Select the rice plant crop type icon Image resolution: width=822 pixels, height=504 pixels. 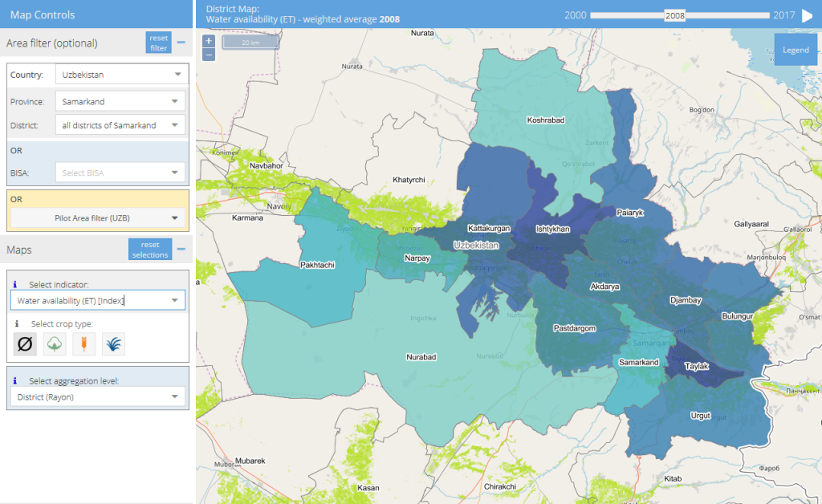[113, 344]
